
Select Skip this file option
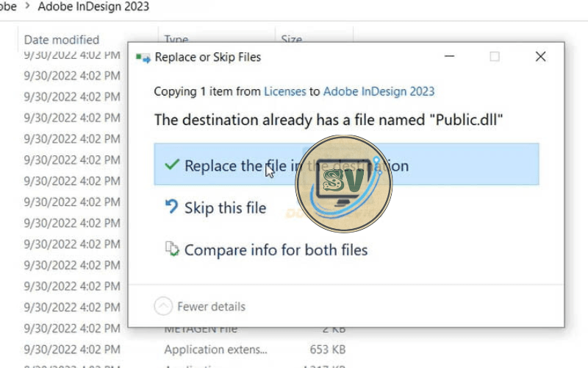[225, 208]
